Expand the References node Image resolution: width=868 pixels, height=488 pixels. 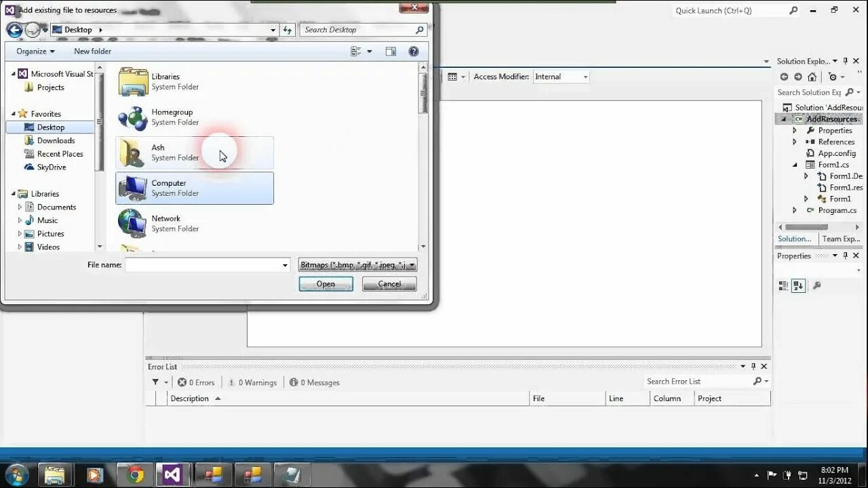[795, 142]
